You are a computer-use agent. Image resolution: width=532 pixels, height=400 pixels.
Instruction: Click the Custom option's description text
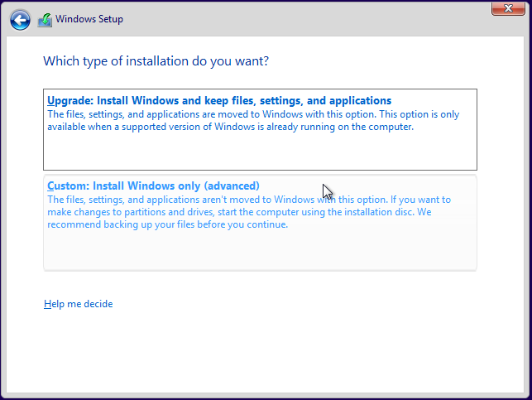pyautogui.click(x=248, y=212)
